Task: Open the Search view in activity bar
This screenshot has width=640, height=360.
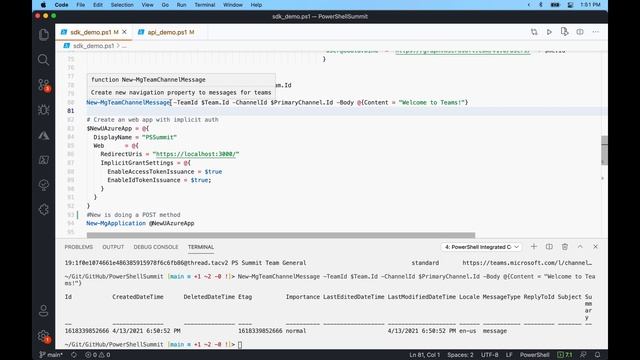Action: pos(44,60)
